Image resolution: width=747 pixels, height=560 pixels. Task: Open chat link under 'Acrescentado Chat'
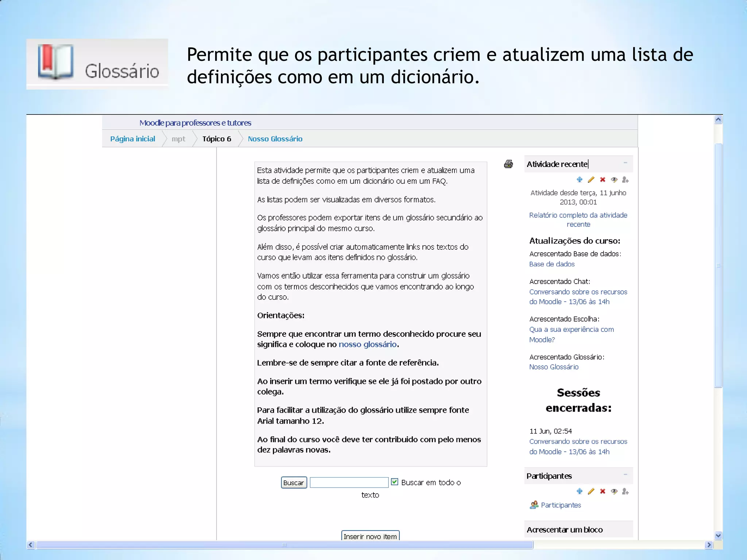tap(578, 297)
